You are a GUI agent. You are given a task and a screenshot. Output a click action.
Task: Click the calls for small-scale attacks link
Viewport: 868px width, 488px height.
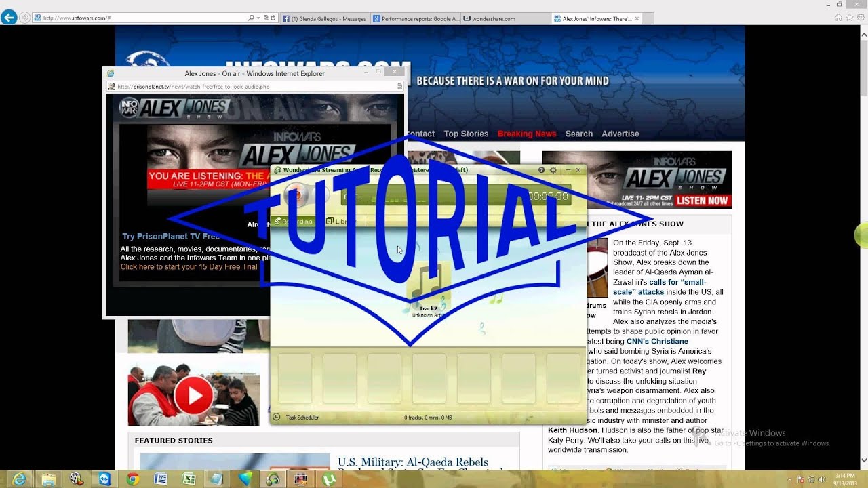point(660,287)
